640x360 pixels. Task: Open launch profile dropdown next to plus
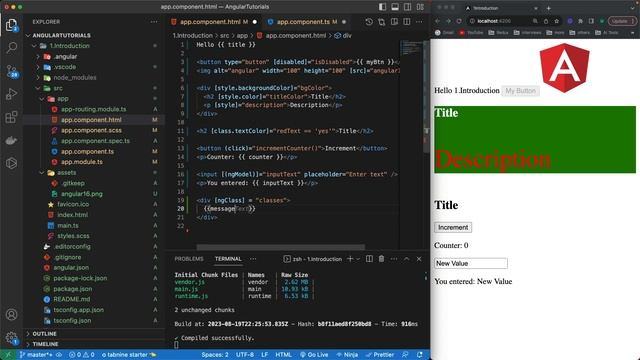[358, 259]
